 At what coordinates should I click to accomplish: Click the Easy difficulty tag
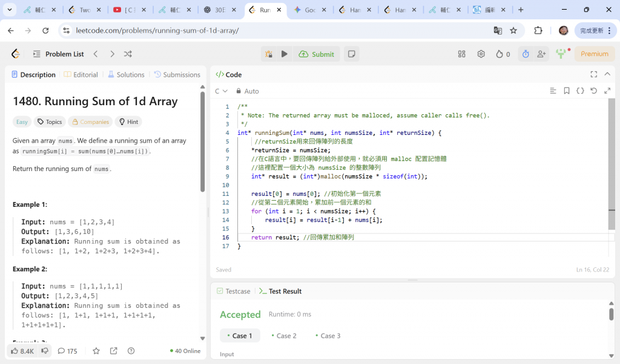click(x=22, y=122)
